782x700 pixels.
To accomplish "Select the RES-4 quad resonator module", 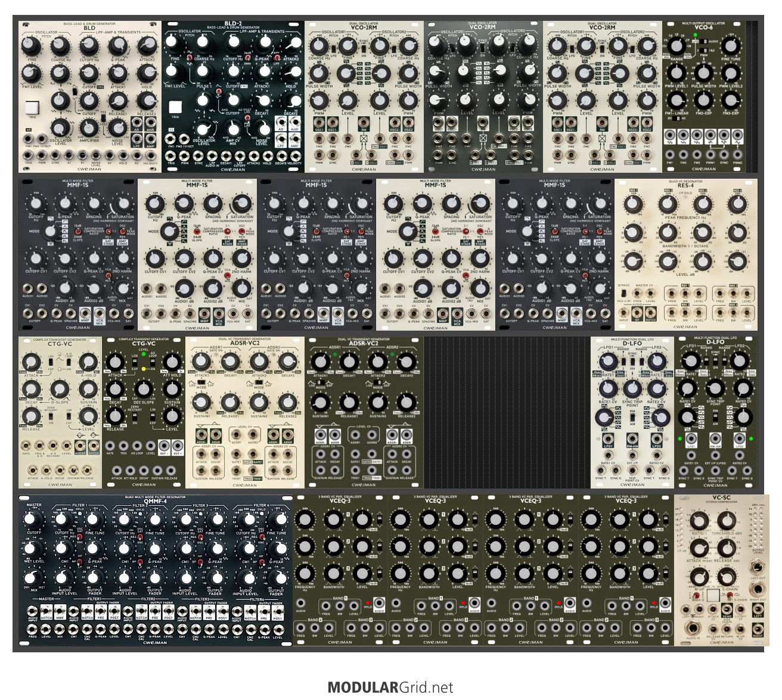I will [686, 254].
